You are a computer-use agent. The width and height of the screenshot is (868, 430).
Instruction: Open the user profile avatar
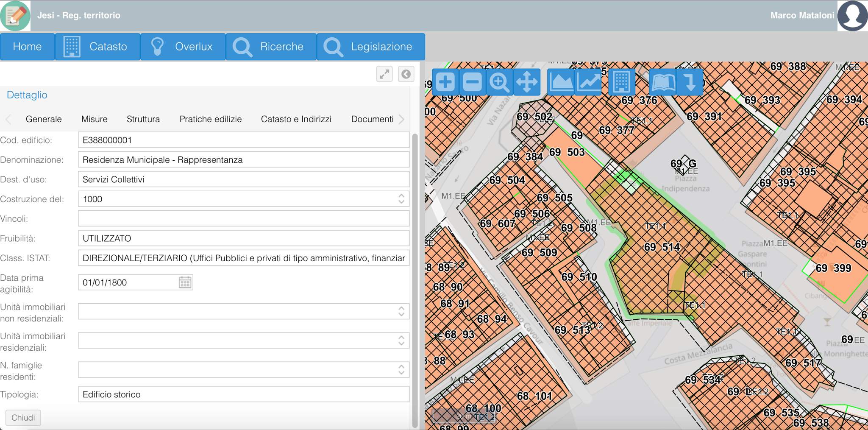click(852, 16)
